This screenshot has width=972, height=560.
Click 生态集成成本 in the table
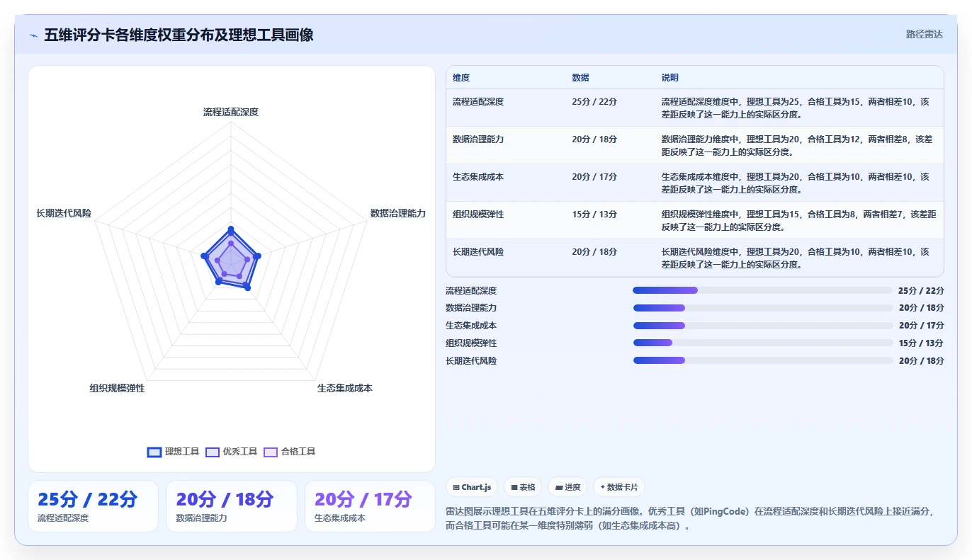478,177
